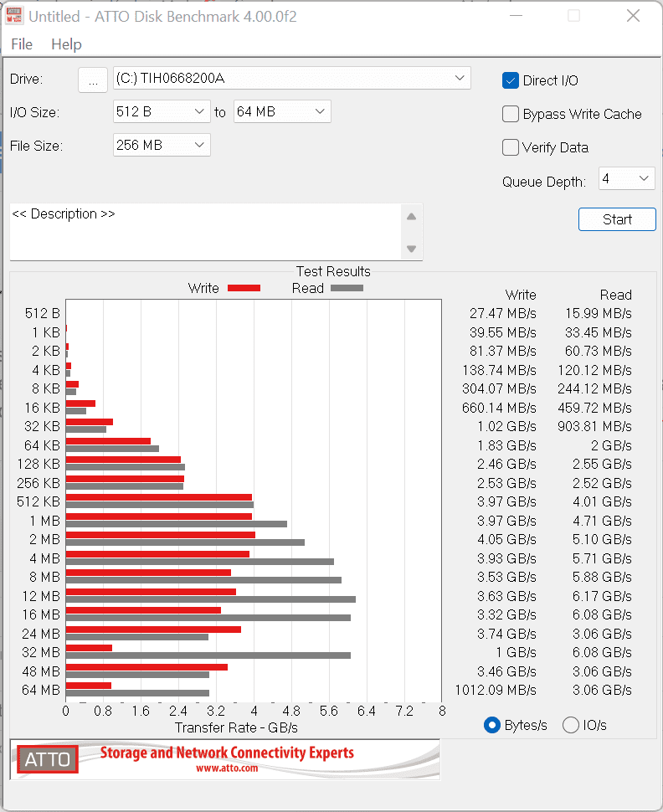The width and height of the screenshot is (663, 812).
Task: Click the 12 MB row label
Action: tap(41, 596)
